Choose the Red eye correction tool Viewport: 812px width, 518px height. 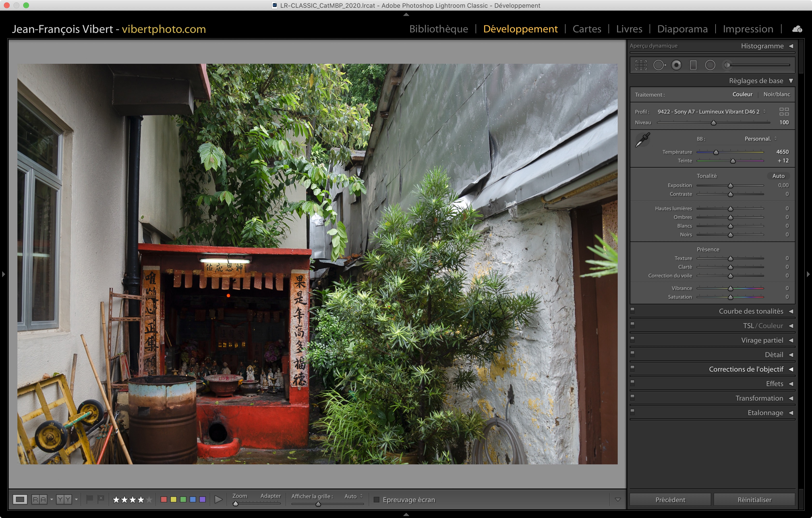(676, 65)
